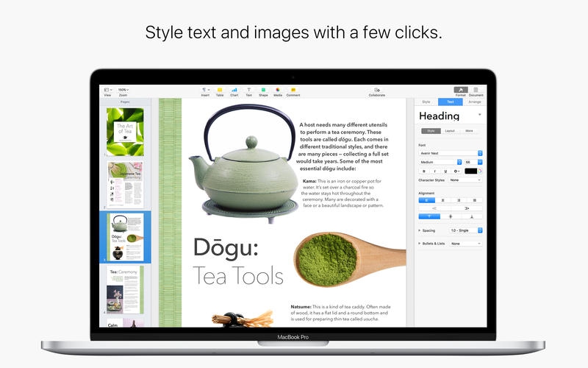Align text to top of box
The image size is (588, 368).
(429, 216)
